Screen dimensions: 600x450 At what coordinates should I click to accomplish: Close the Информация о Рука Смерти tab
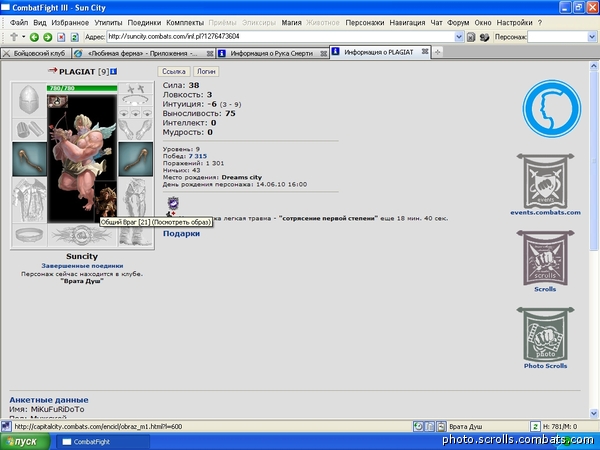click(323, 54)
